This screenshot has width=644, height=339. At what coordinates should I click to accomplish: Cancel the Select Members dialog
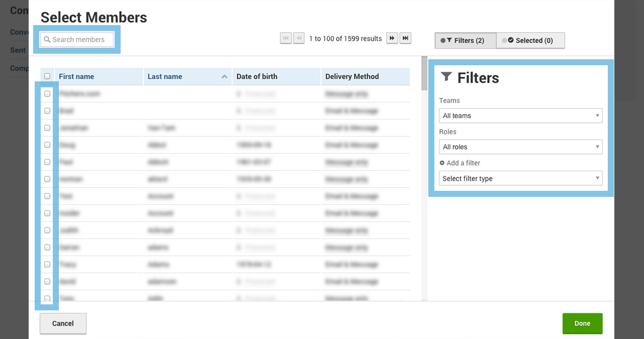(x=63, y=323)
